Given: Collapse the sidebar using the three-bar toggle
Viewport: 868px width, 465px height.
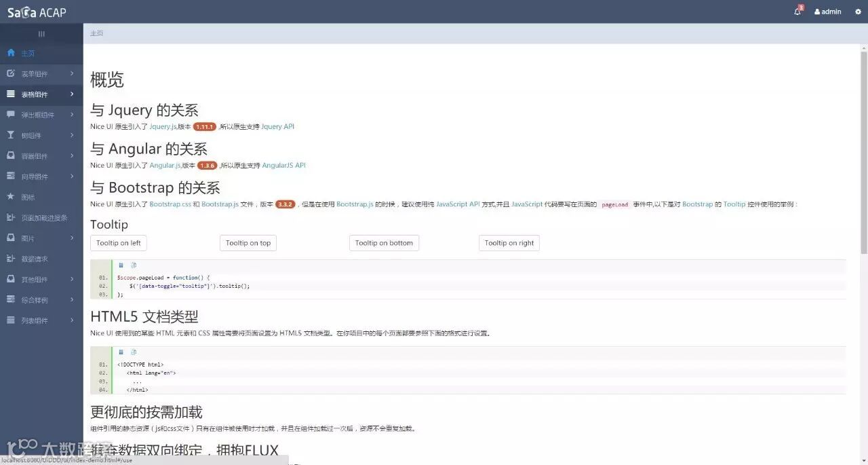Looking at the screenshot, I should click(41, 34).
